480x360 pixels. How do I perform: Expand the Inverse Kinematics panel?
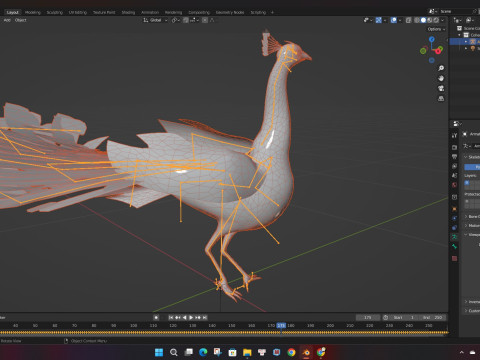[466, 302]
